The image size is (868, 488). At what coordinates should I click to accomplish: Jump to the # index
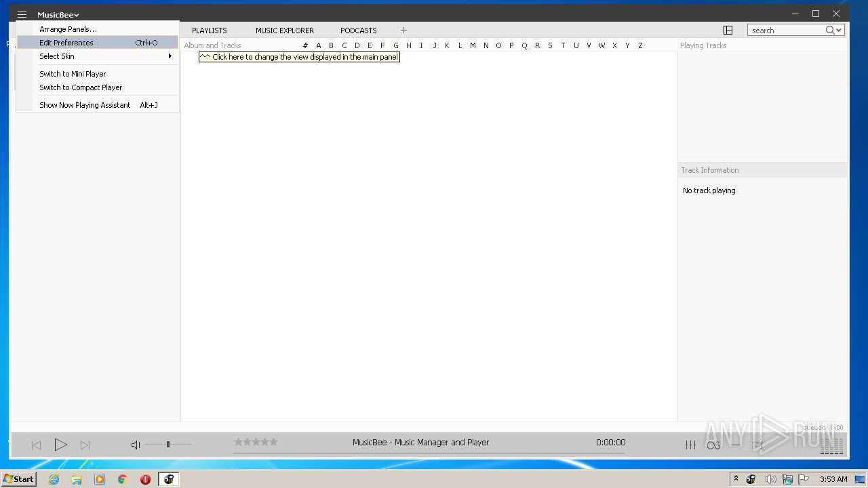point(305,45)
